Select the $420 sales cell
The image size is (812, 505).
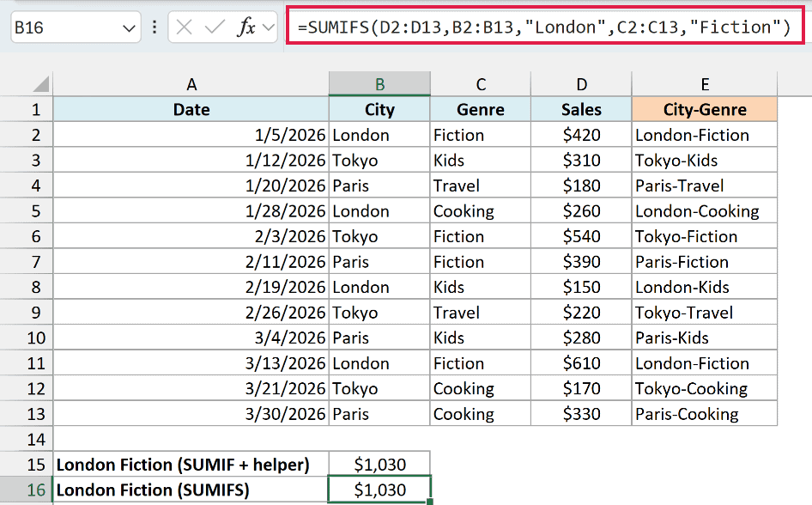tap(582, 135)
